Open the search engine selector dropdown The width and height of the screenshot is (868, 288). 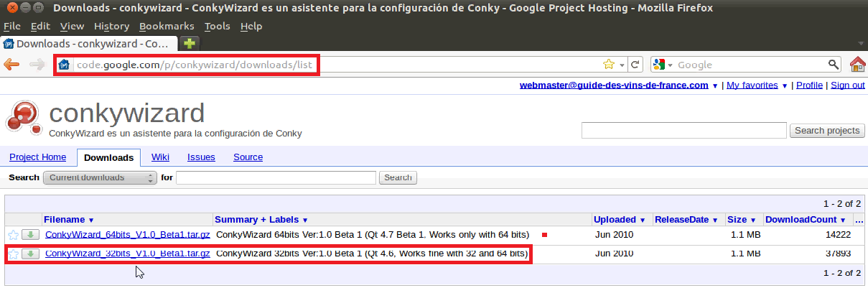coord(663,65)
